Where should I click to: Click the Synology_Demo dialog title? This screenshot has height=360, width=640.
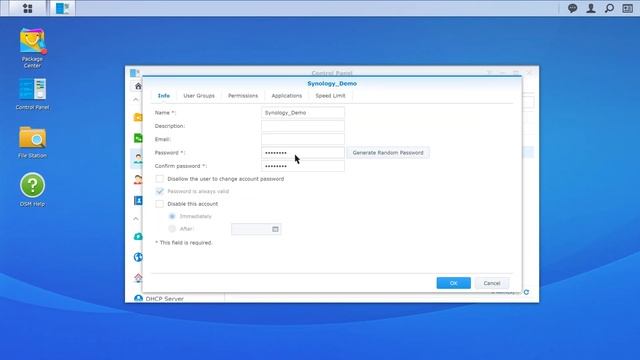(332, 83)
